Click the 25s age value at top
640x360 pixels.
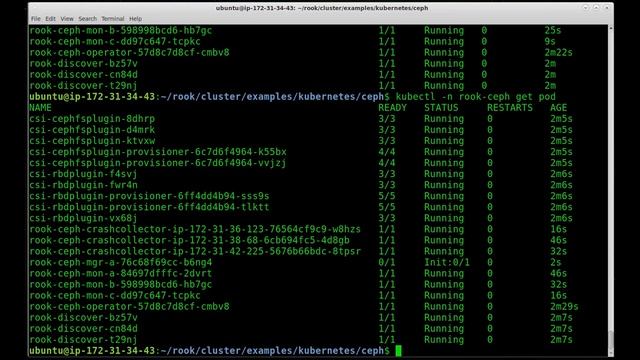pyautogui.click(x=553, y=31)
